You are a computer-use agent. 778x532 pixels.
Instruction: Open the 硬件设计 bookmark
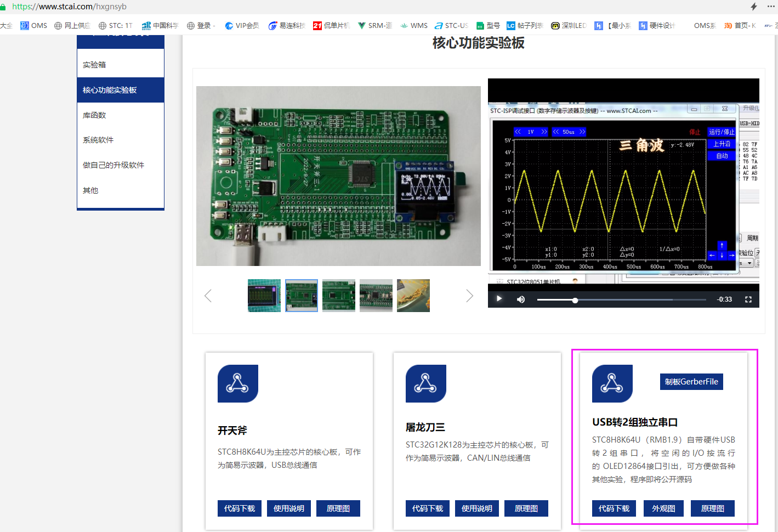click(x=657, y=26)
